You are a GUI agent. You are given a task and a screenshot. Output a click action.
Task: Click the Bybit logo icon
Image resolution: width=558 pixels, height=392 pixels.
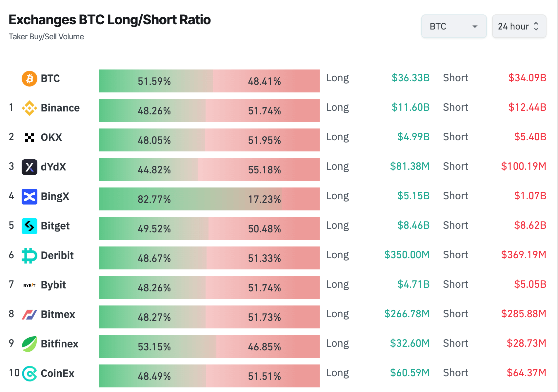click(x=30, y=285)
